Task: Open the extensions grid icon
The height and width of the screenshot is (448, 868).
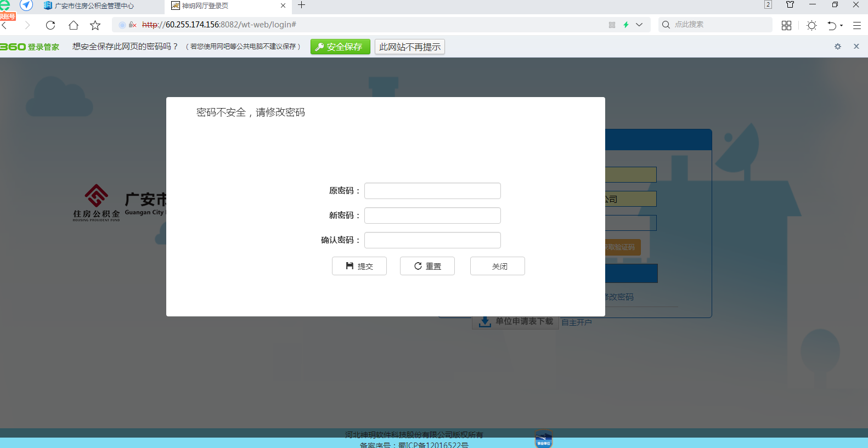Action: (786, 25)
